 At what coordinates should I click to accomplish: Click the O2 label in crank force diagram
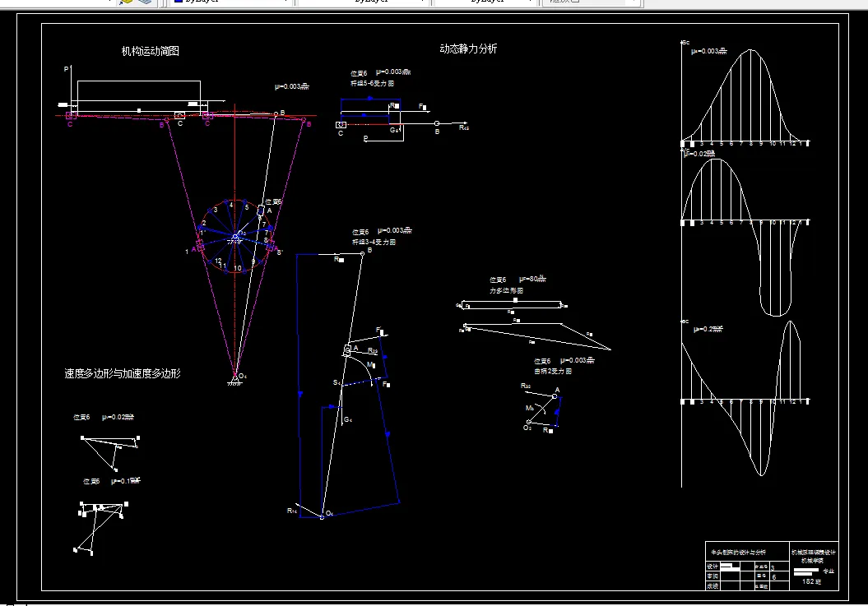[x=527, y=428]
